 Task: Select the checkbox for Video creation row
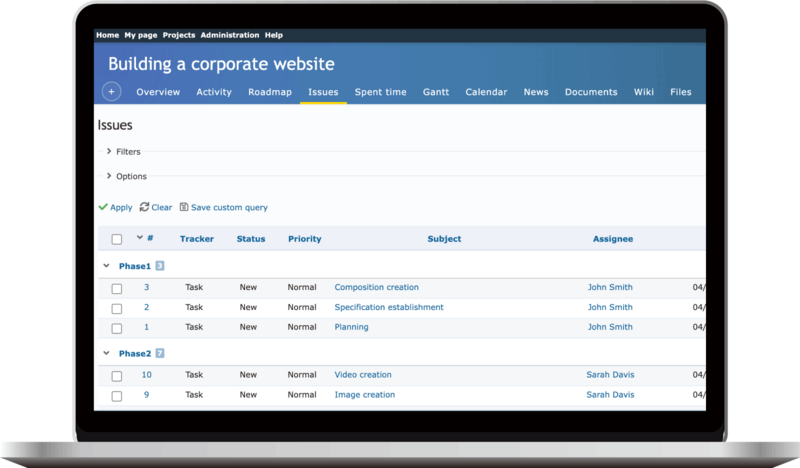click(x=117, y=376)
